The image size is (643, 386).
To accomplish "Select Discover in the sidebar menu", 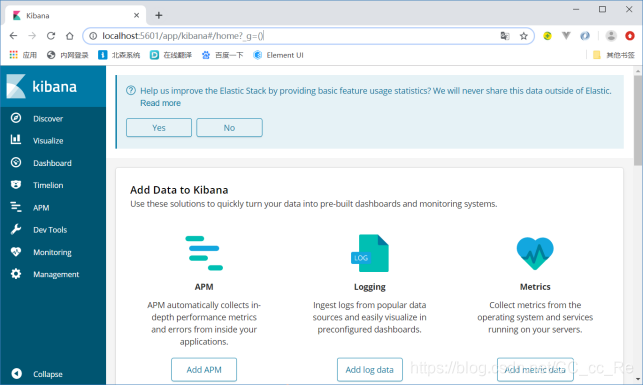I will 48,119.
